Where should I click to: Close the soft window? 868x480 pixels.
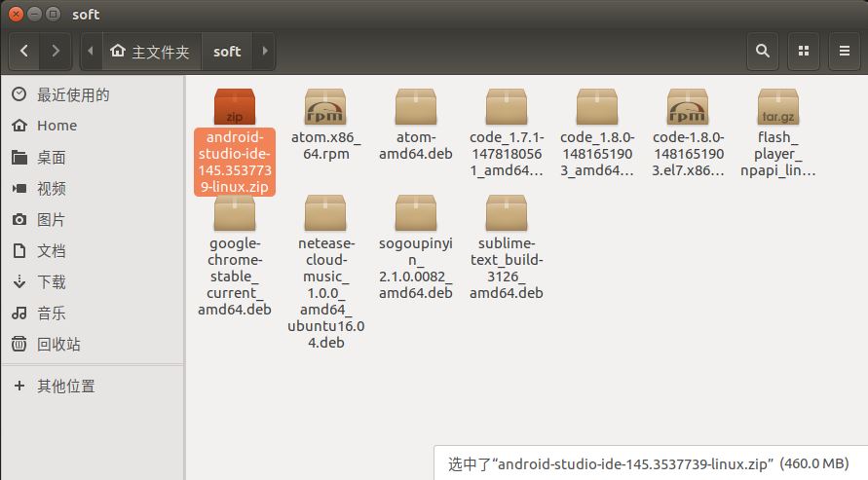coord(16,14)
